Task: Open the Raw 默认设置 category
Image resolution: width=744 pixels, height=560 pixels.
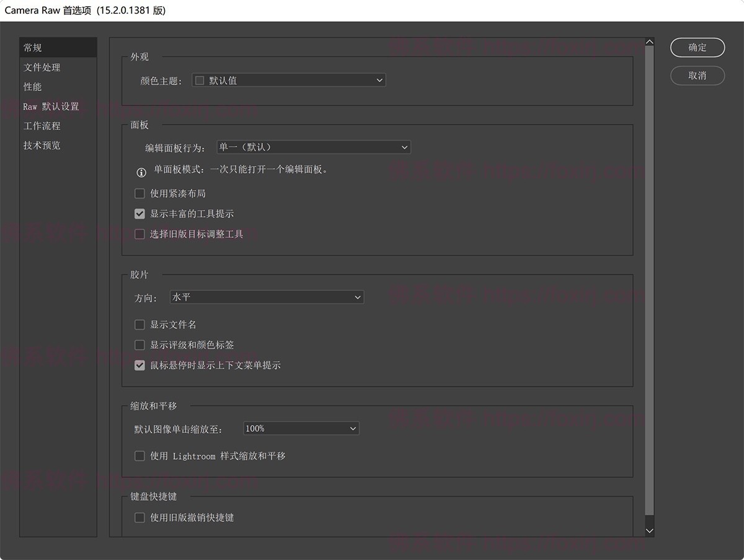Action: click(51, 107)
